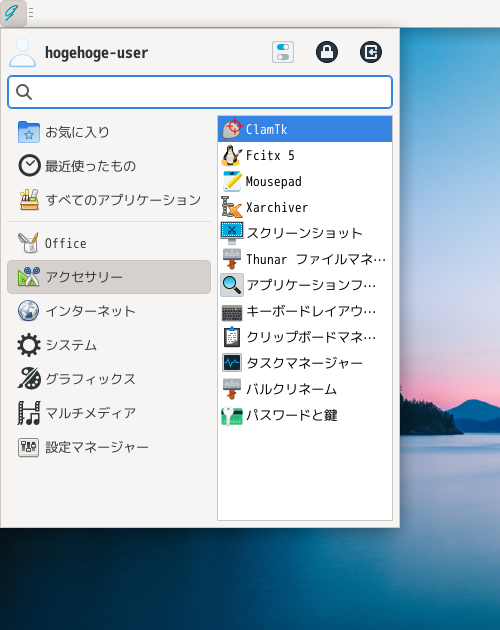The image size is (500, 630).
Task: Click the log out icon
Action: (x=371, y=52)
